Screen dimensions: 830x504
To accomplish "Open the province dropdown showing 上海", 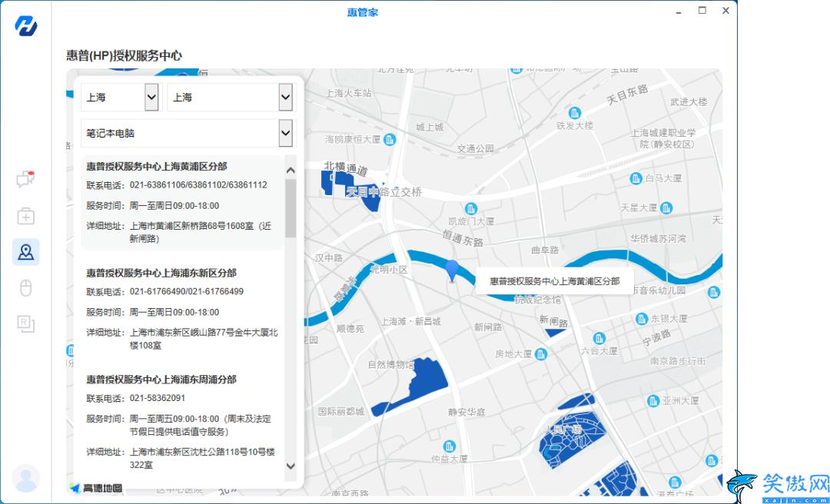I will 120,98.
